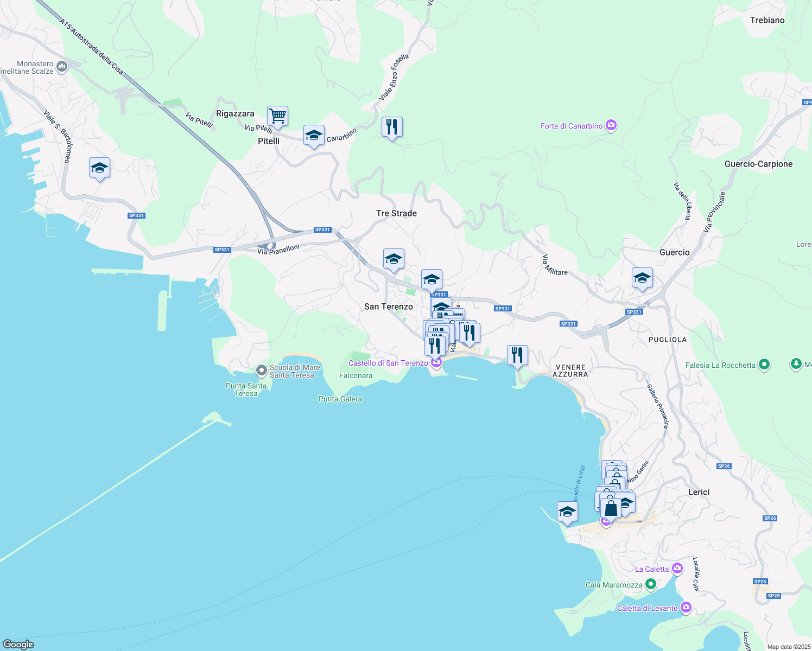Click the park tree icon at the right edge
Image resolution: width=812 pixels, height=651 pixels.
click(x=796, y=365)
